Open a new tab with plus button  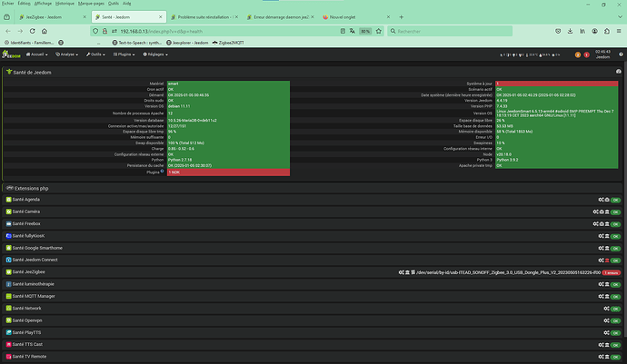(x=401, y=16)
